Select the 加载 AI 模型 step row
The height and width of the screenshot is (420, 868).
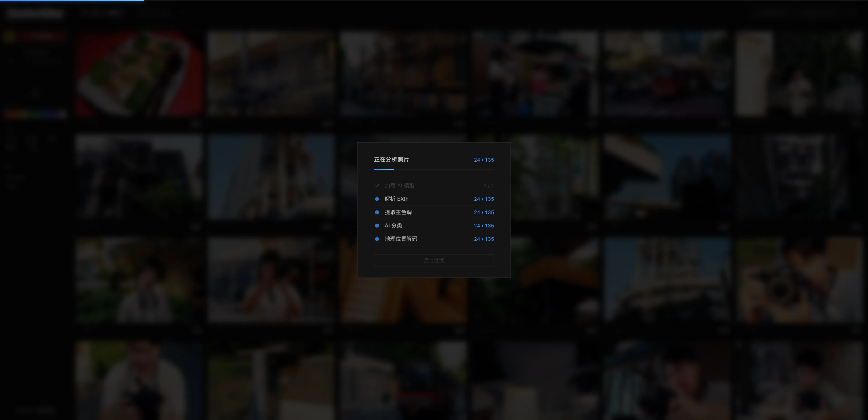coord(433,186)
